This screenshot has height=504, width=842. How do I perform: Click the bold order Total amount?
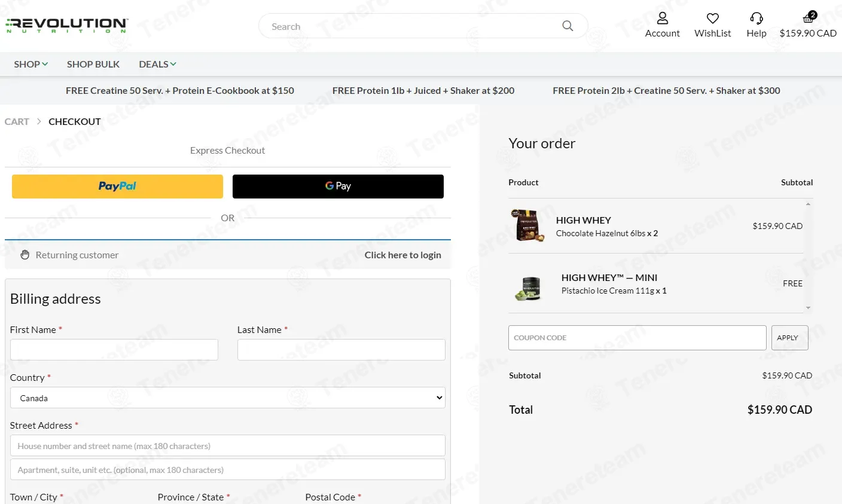click(780, 410)
